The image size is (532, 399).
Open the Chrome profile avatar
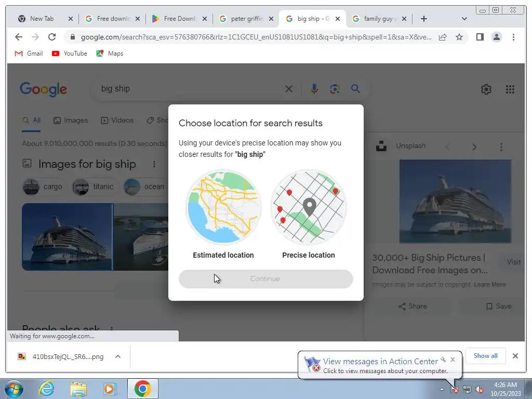(496, 37)
